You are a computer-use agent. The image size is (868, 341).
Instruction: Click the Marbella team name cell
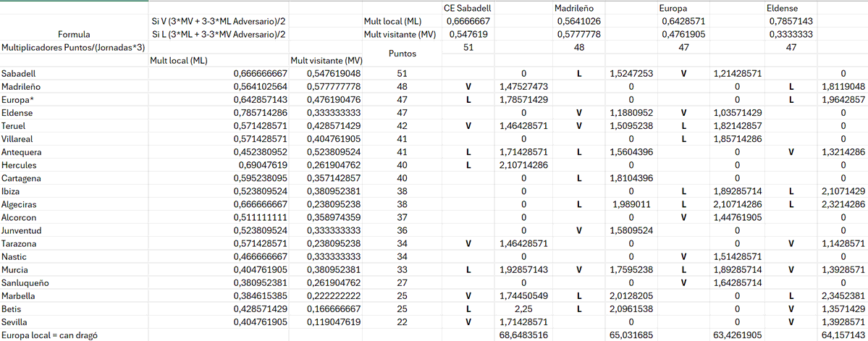pos(74,296)
